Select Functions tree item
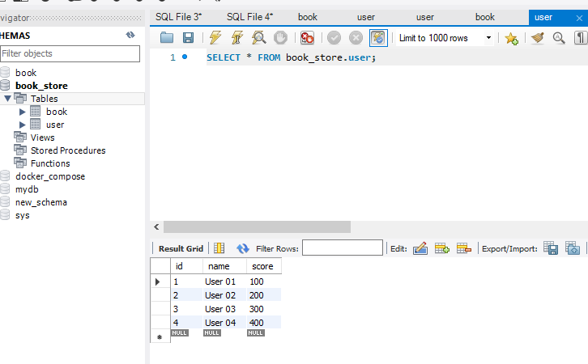This screenshot has width=588, height=364. [50, 163]
